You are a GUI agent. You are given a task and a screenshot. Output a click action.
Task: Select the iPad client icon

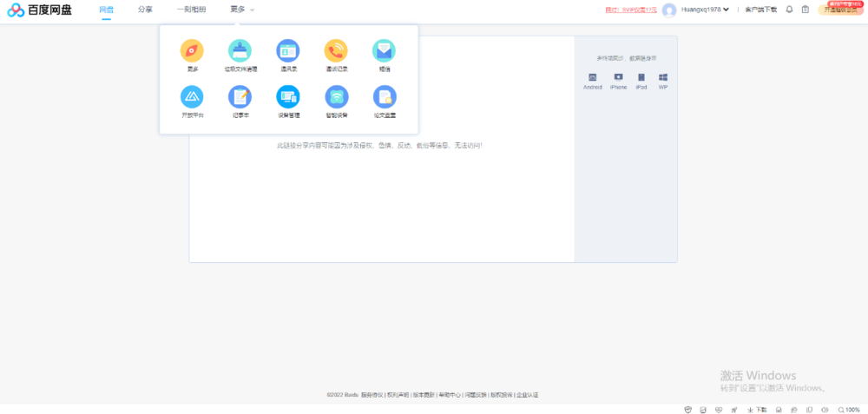point(641,77)
